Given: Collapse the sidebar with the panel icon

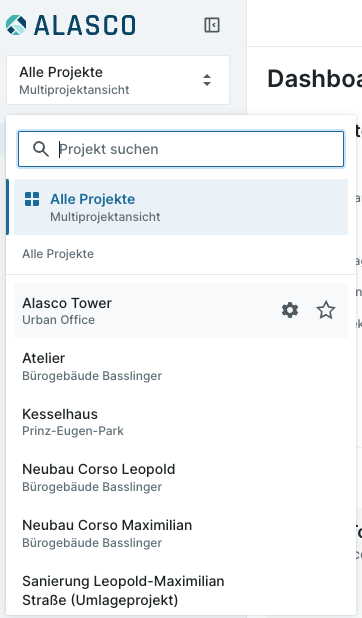Looking at the screenshot, I should pos(212,25).
